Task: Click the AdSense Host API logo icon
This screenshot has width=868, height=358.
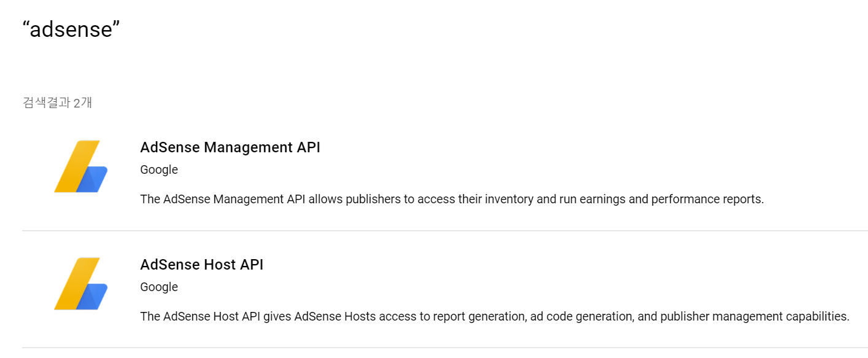Action: [x=81, y=284]
